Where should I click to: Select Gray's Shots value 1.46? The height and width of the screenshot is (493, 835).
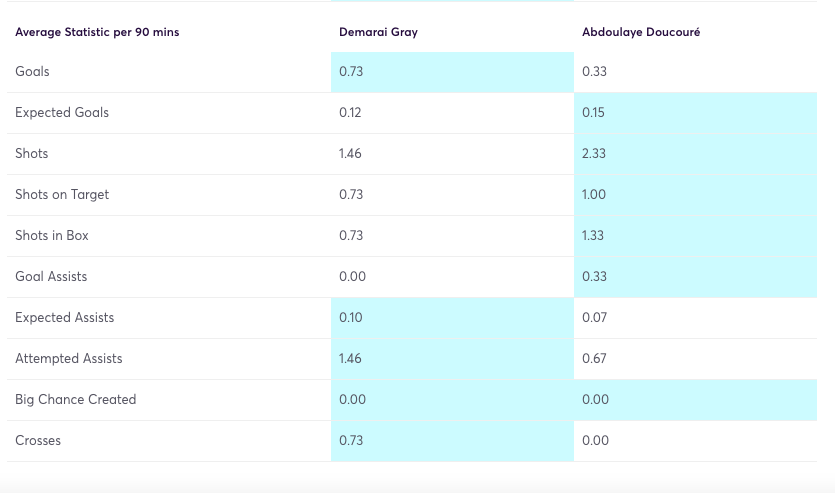350,153
